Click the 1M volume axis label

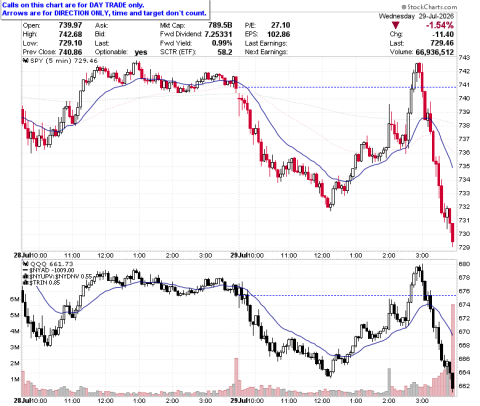pos(15,379)
